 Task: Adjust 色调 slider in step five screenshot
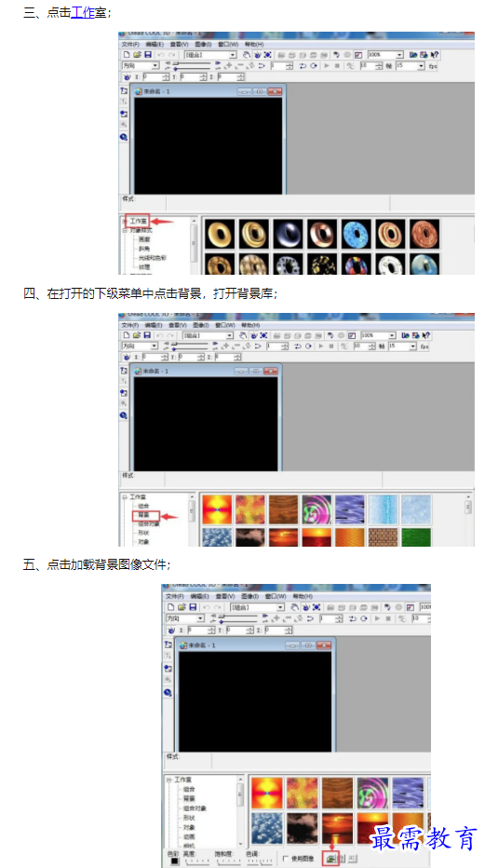click(x=260, y=861)
